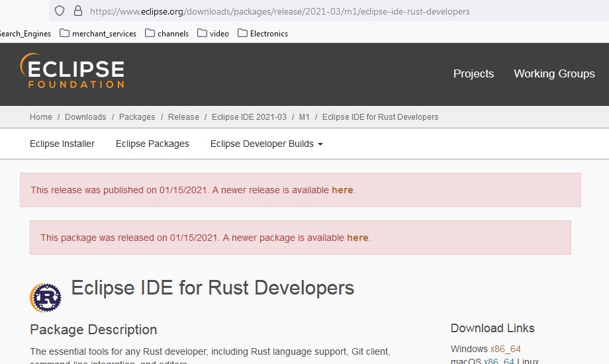
Task: Open the Working Groups navigation menu
Action: click(x=554, y=74)
